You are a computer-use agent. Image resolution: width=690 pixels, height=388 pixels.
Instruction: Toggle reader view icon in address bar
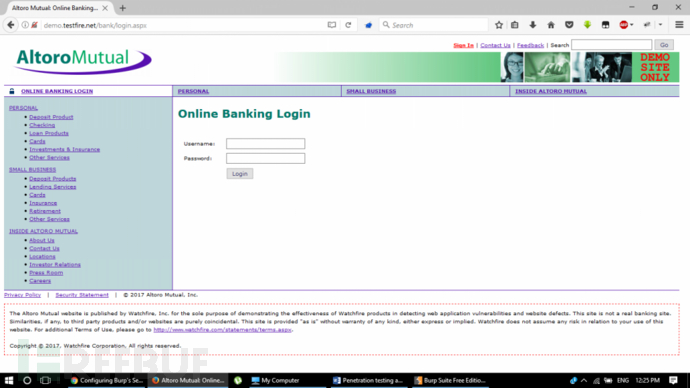(x=332, y=25)
